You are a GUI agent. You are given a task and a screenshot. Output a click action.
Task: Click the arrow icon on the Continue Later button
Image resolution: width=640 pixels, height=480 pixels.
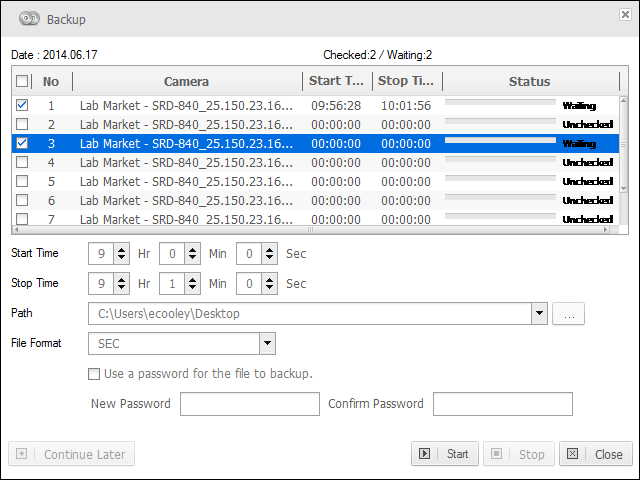[21, 453]
